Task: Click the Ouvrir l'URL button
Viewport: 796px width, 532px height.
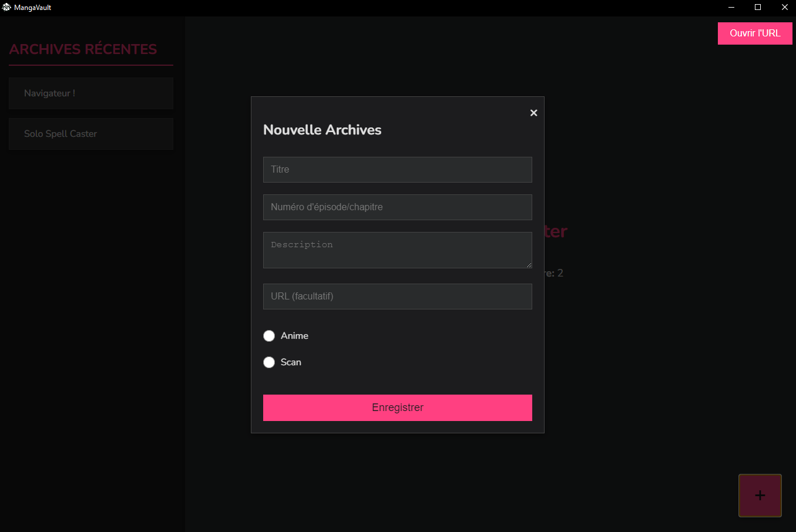Action: tap(755, 33)
